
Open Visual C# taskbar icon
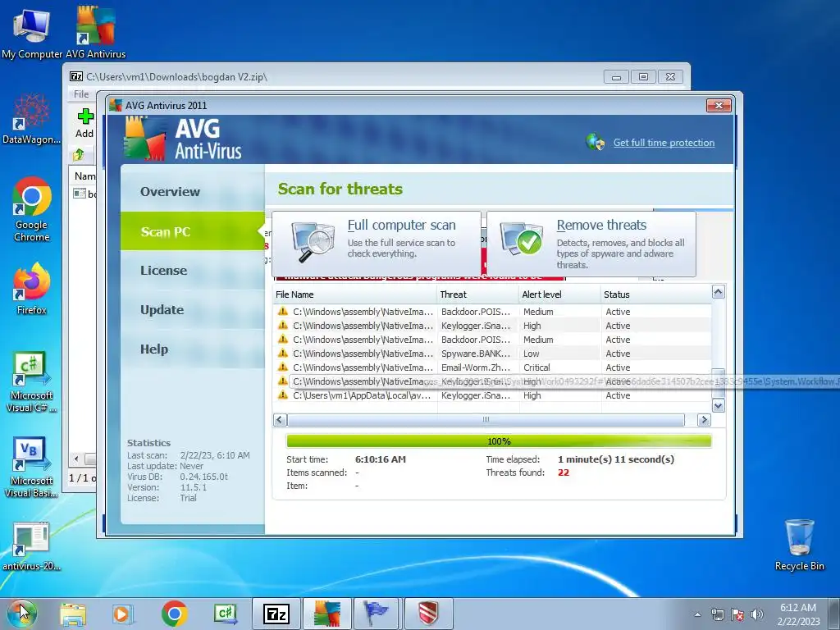click(225, 614)
